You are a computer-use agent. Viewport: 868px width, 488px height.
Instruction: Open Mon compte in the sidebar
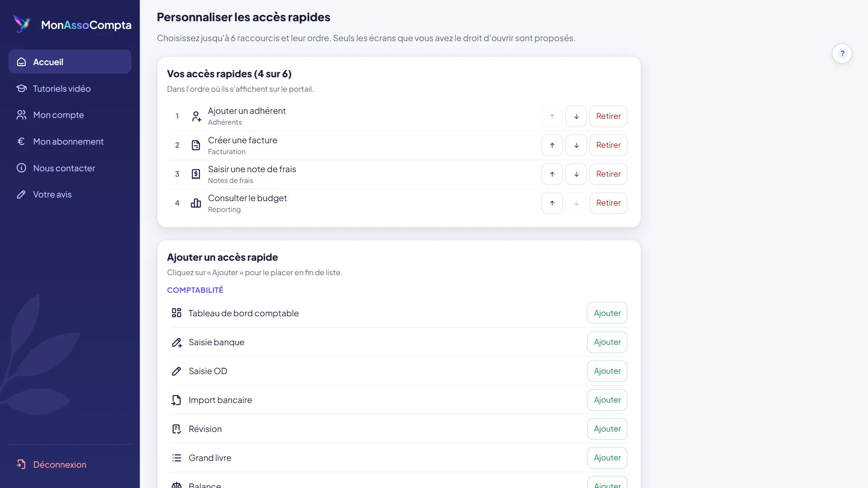coord(70,115)
